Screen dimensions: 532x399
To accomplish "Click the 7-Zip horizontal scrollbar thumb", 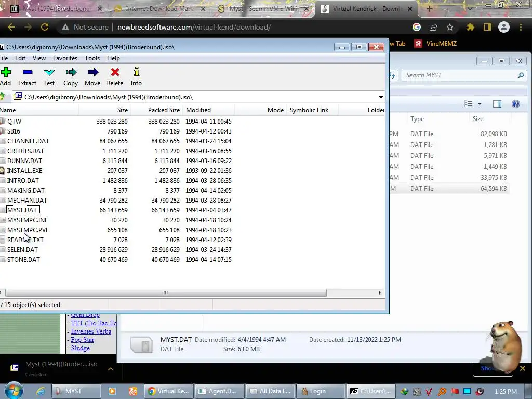I will point(166,292).
